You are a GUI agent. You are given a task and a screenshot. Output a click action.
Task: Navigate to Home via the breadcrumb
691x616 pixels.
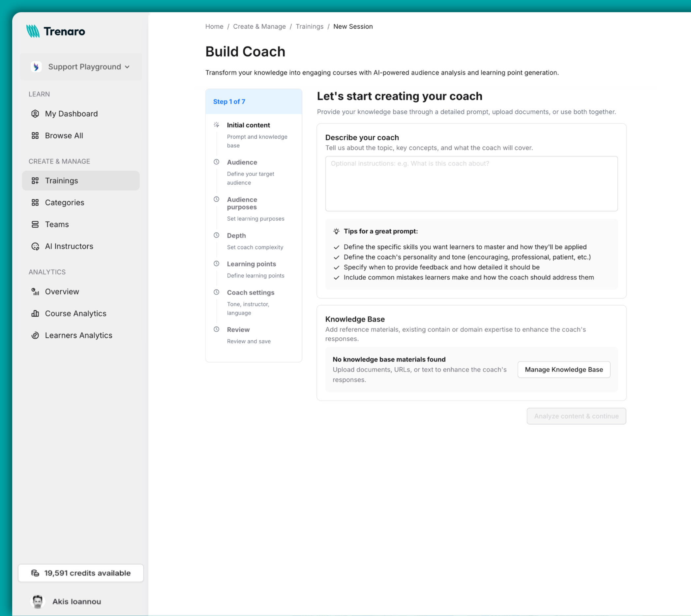coord(214,26)
